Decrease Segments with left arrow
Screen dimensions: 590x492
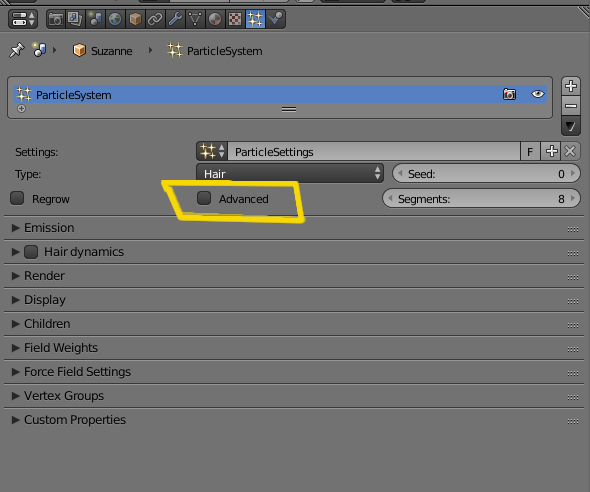coord(390,198)
